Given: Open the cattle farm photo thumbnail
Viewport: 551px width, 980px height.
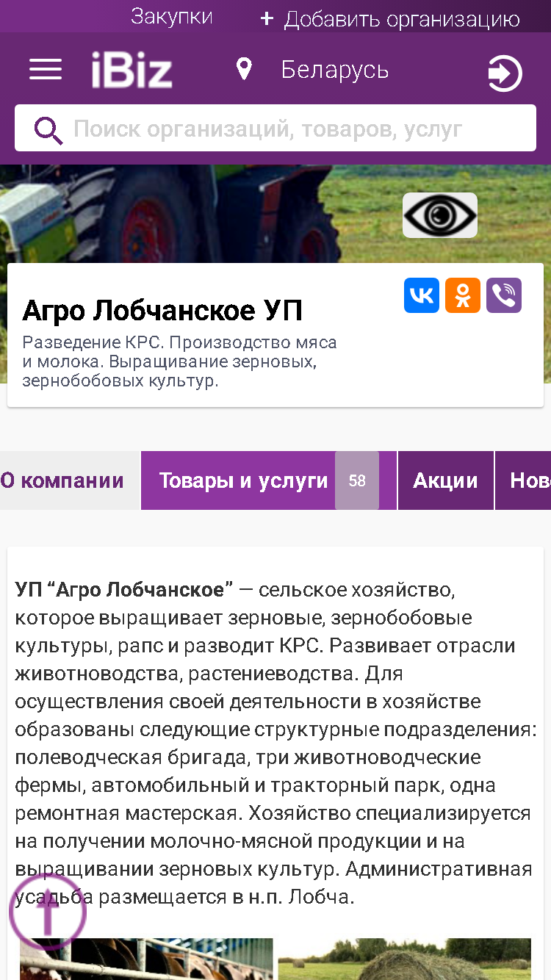Looking at the screenshot, I should 146,959.
